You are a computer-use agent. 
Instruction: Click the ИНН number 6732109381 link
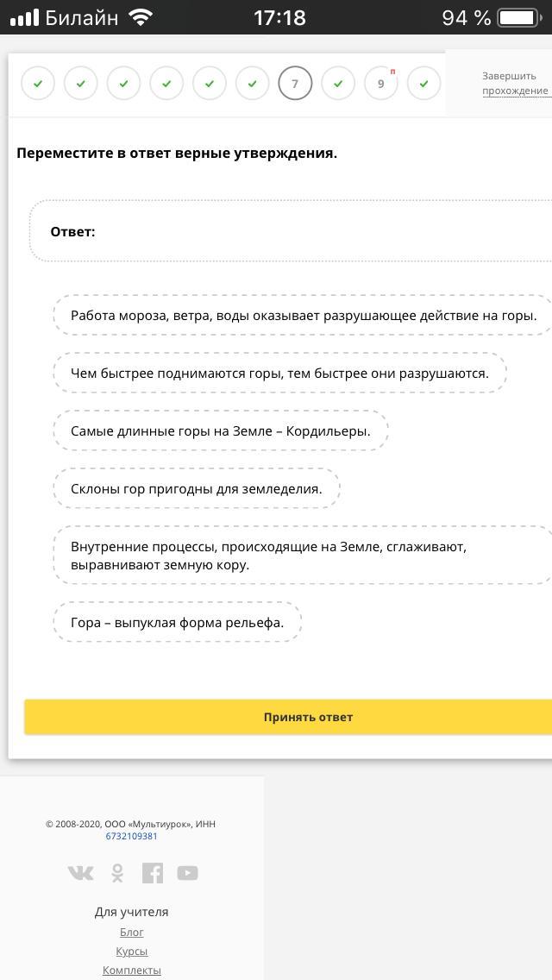pos(131,836)
